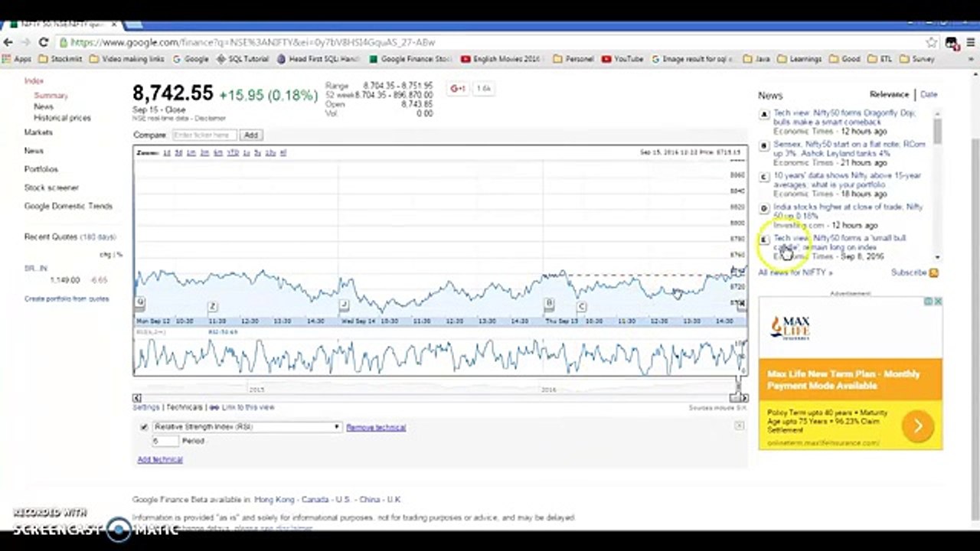Click the G+1 share button
Screen dimensions: 980x551
458,89
